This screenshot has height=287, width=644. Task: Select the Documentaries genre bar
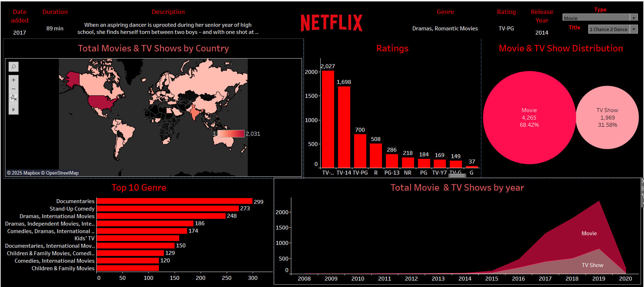pyautogui.click(x=175, y=201)
